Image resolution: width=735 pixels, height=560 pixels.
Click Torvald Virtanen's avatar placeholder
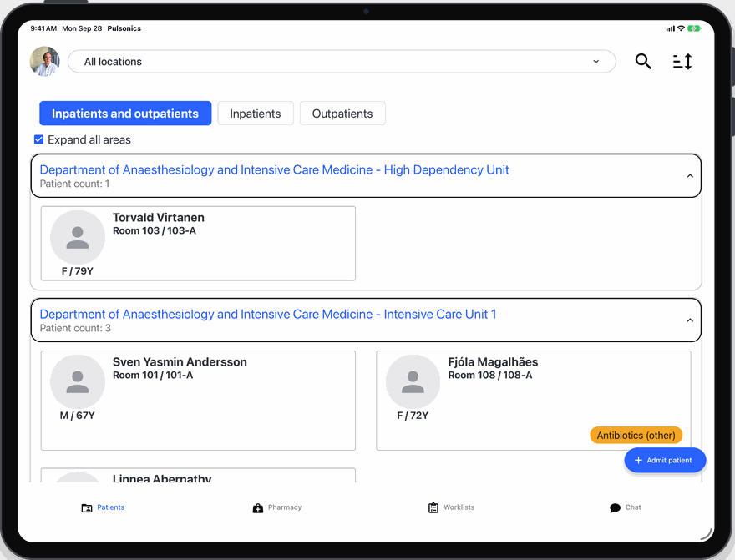click(x=78, y=237)
